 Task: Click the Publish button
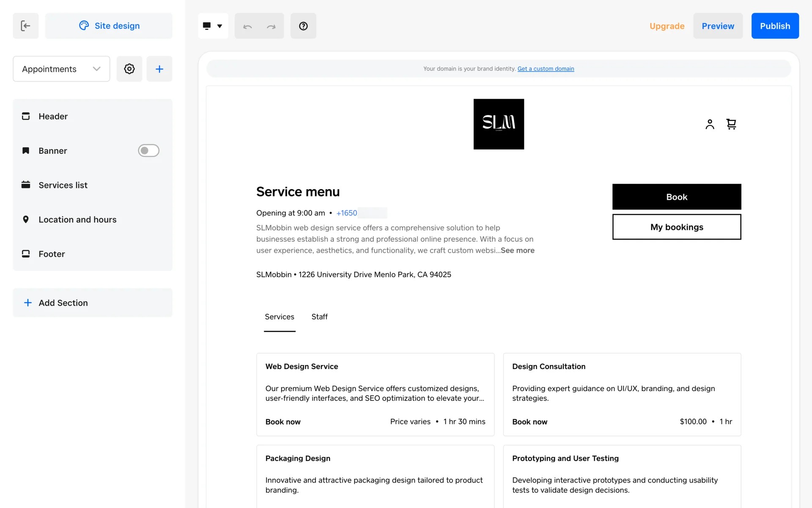click(x=775, y=26)
